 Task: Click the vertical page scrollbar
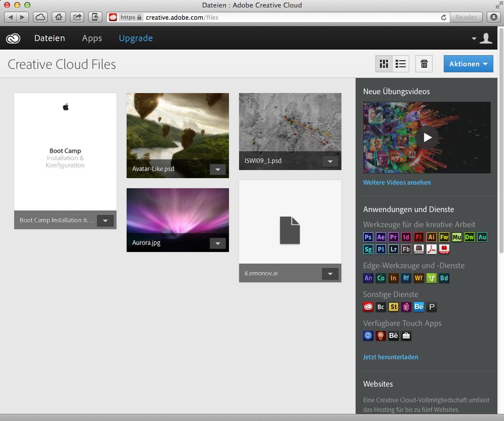[501, 141]
